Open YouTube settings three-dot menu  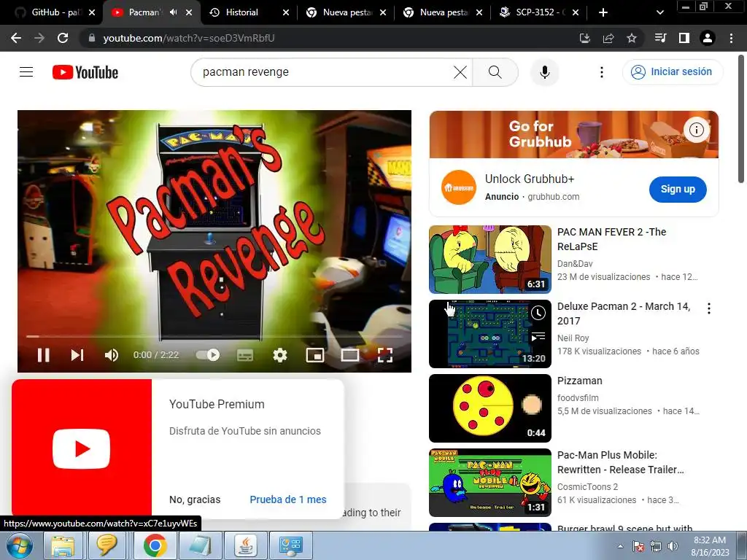click(x=602, y=72)
